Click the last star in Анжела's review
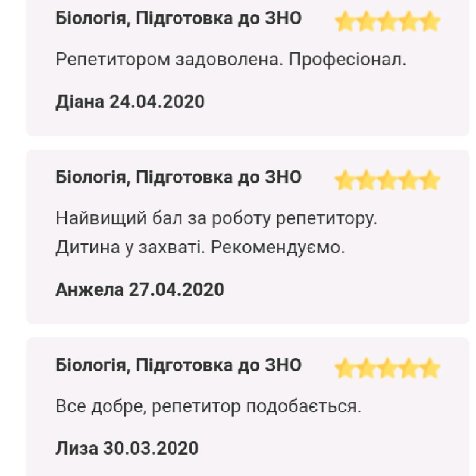476x476 pixels. click(x=430, y=180)
